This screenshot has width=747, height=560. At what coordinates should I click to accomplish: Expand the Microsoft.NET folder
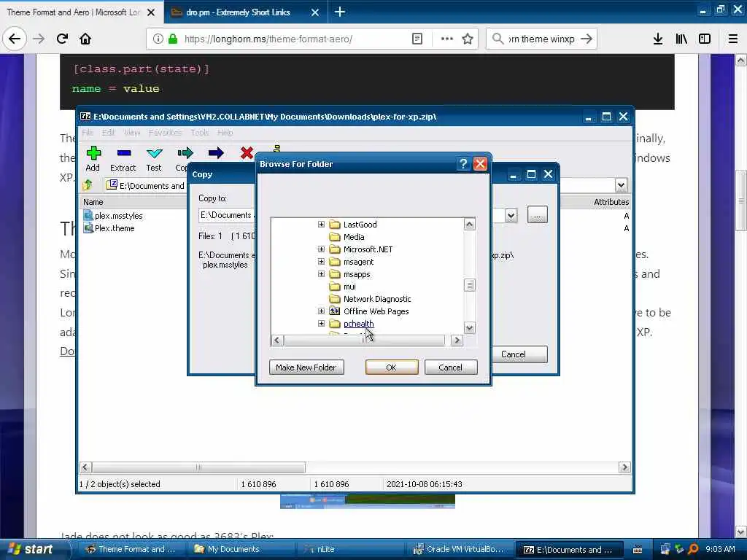pyautogui.click(x=321, y=249)
